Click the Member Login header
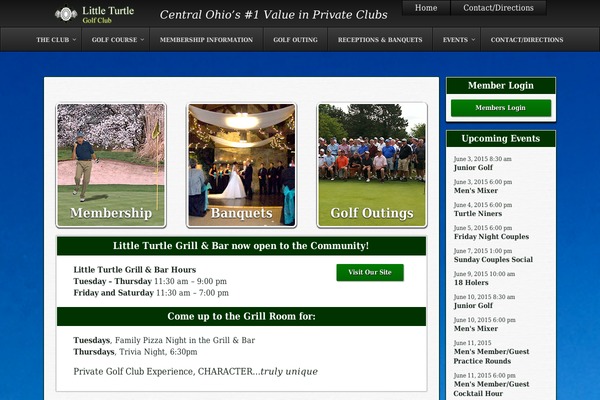600x400 pixels. click(x=501, y=85)
